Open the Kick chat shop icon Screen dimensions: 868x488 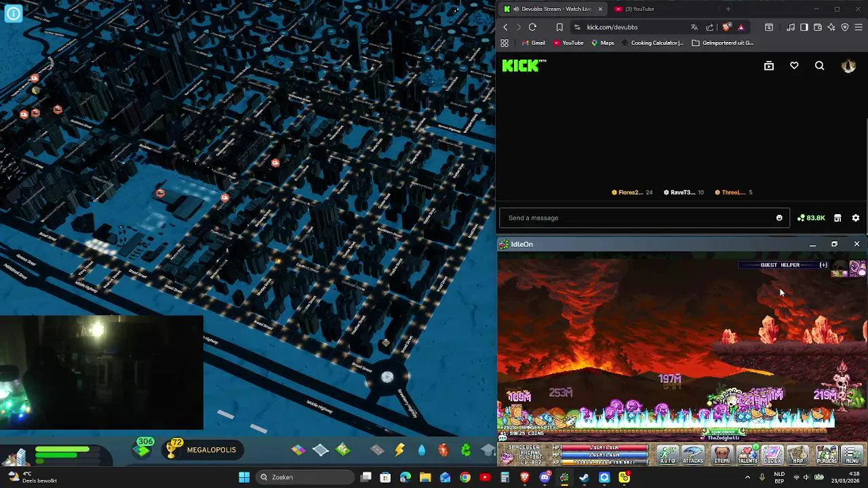click(837, 218)
